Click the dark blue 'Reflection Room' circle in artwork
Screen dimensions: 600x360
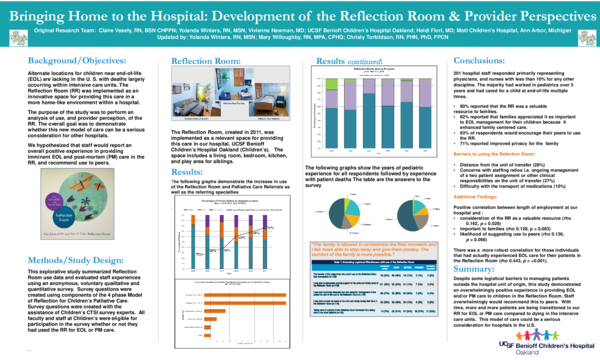coord(64,218)
